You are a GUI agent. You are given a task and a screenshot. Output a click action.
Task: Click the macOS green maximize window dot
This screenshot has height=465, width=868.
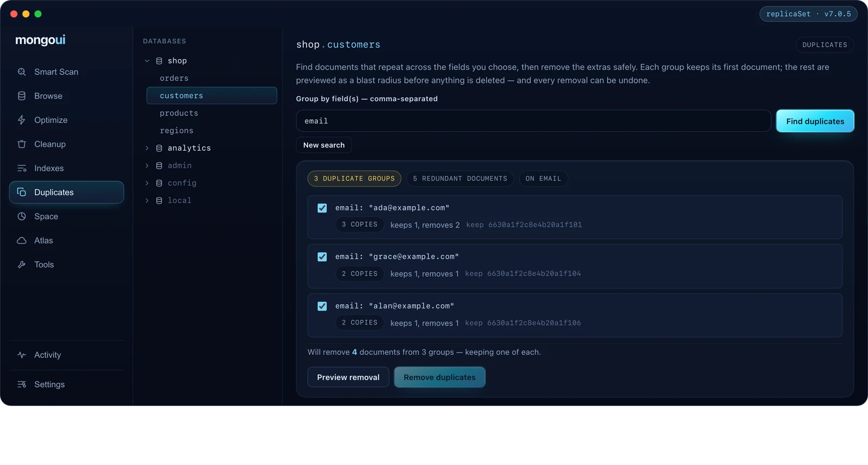point(38,14)
